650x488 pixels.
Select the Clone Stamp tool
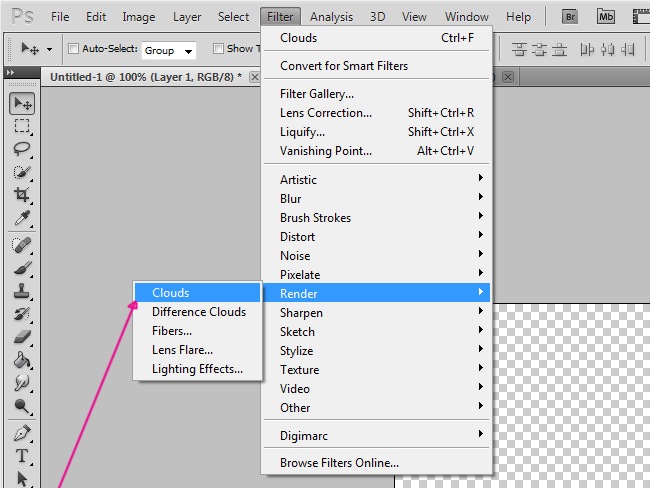coord(22,291)
